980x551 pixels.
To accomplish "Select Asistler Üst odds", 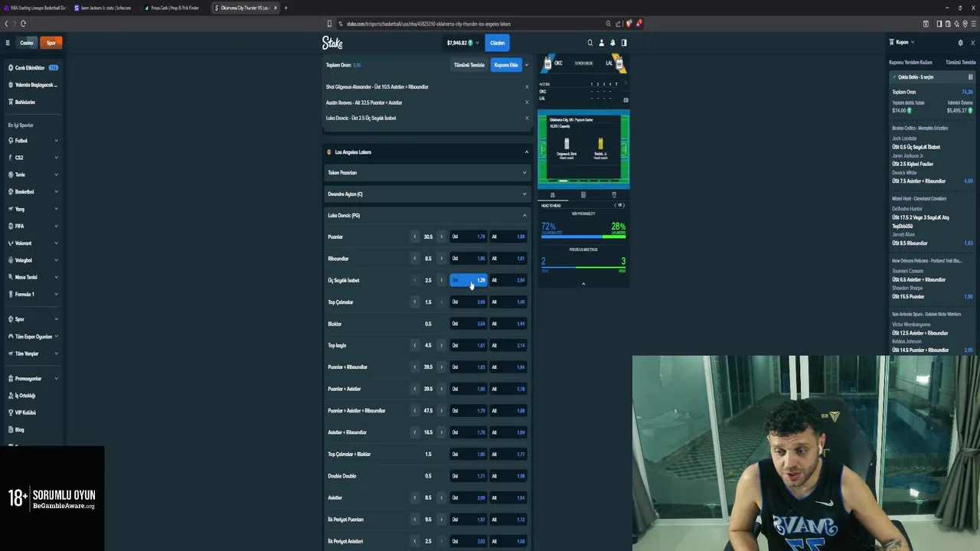I will [469, 497].
